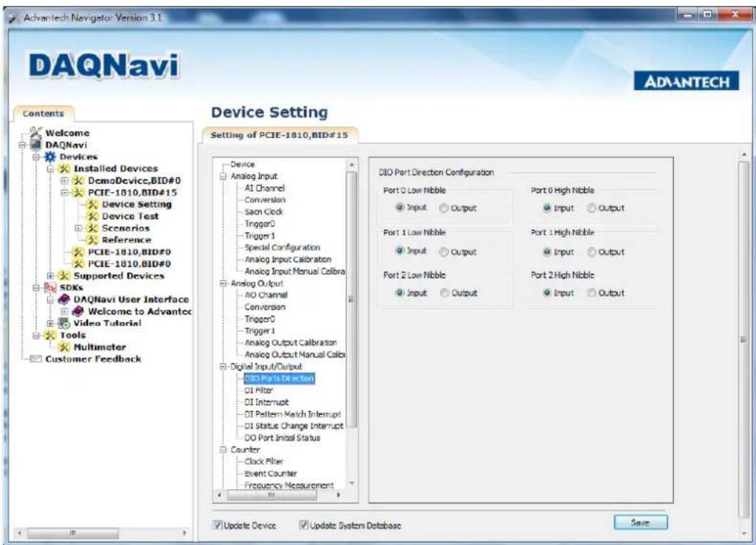Image resolution: width=756 pixels, height=545 pixels.
Task: Open DI Filter settings
Action: pos(258,391)
